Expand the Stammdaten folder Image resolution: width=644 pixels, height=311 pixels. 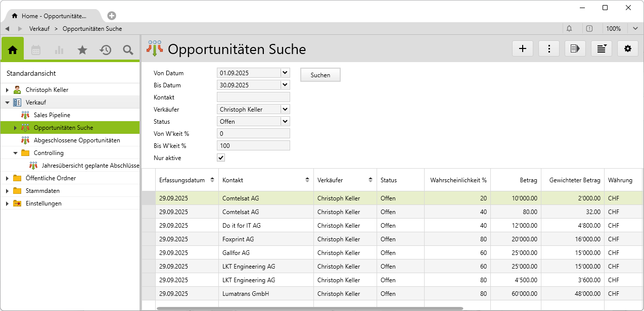coord(7,191)
